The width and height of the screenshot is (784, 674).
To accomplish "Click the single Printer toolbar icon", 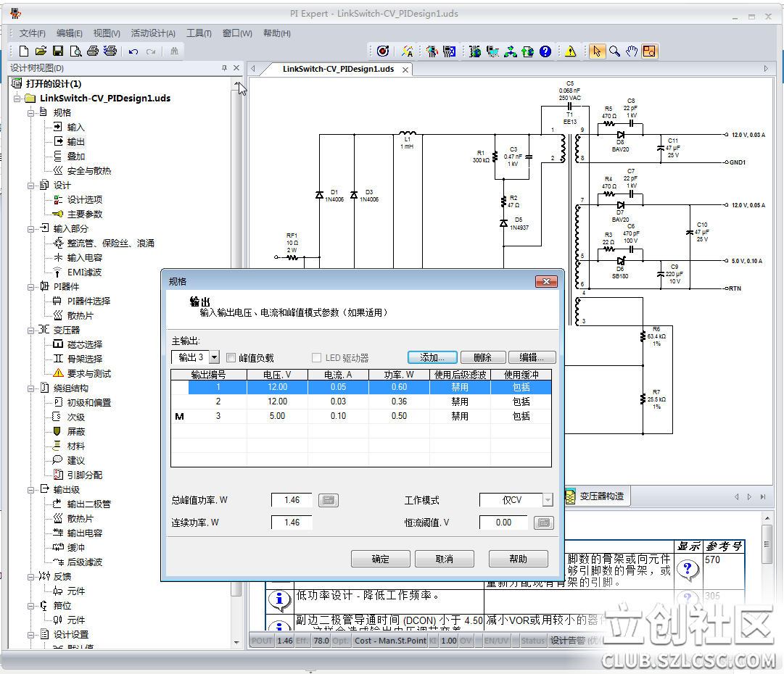I will click(x=93, y=51).
